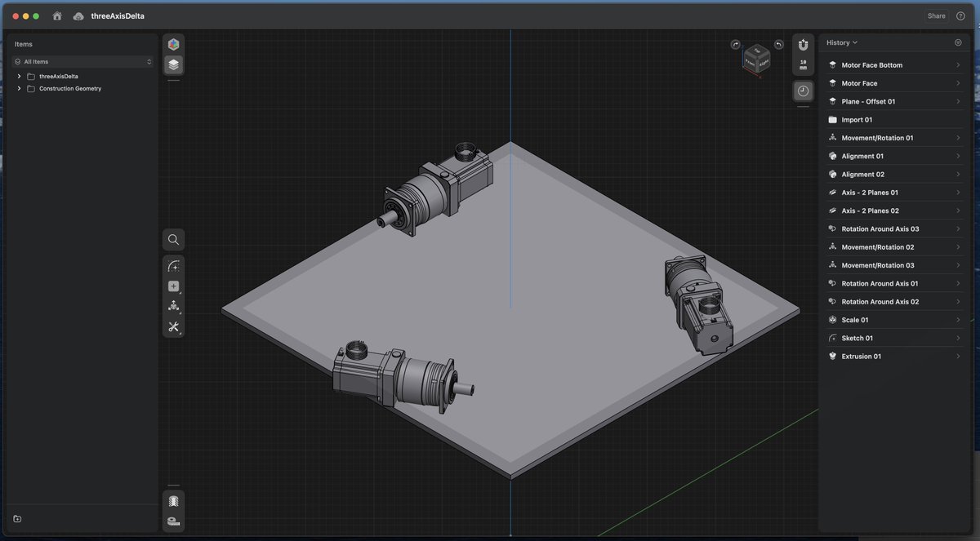980x541 pixels.
Task: Open the All Items filter dropdown
Action: 82,62
